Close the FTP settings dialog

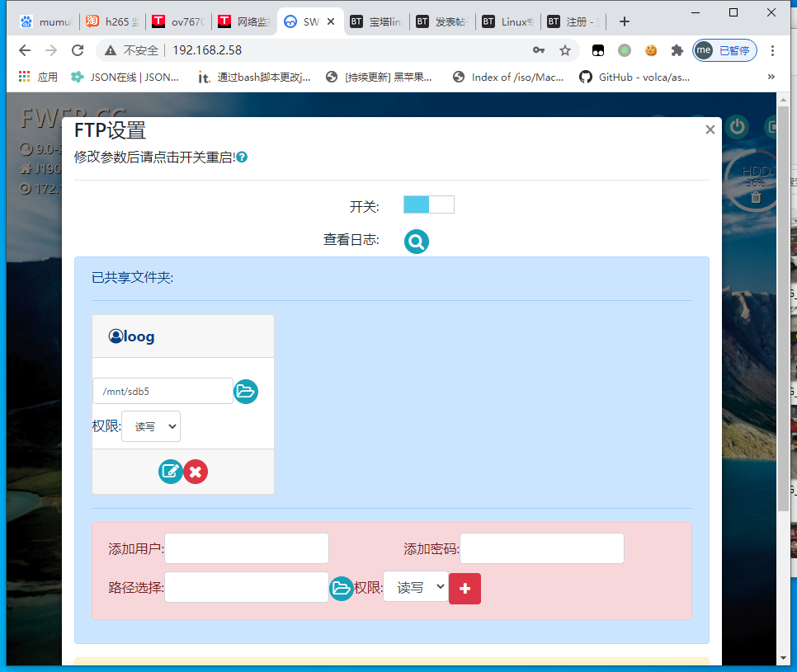(710, 129)
